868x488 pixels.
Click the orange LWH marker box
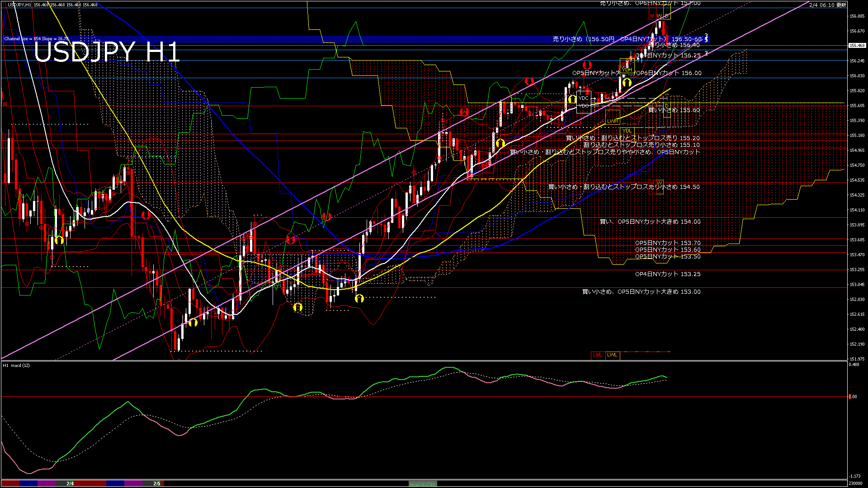point(613,121)
